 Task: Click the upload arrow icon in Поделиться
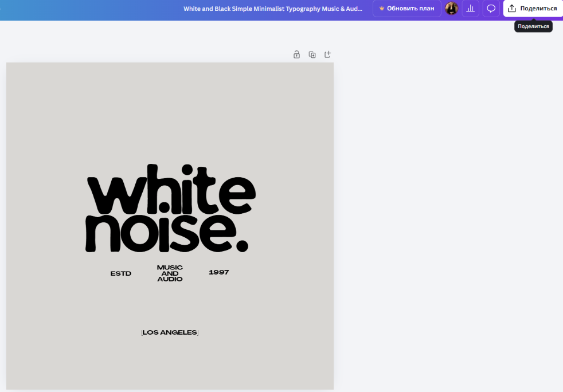(x=512, y=9)
